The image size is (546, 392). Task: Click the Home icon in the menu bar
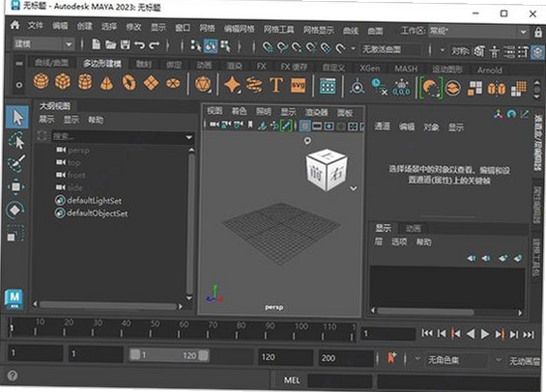14,25
